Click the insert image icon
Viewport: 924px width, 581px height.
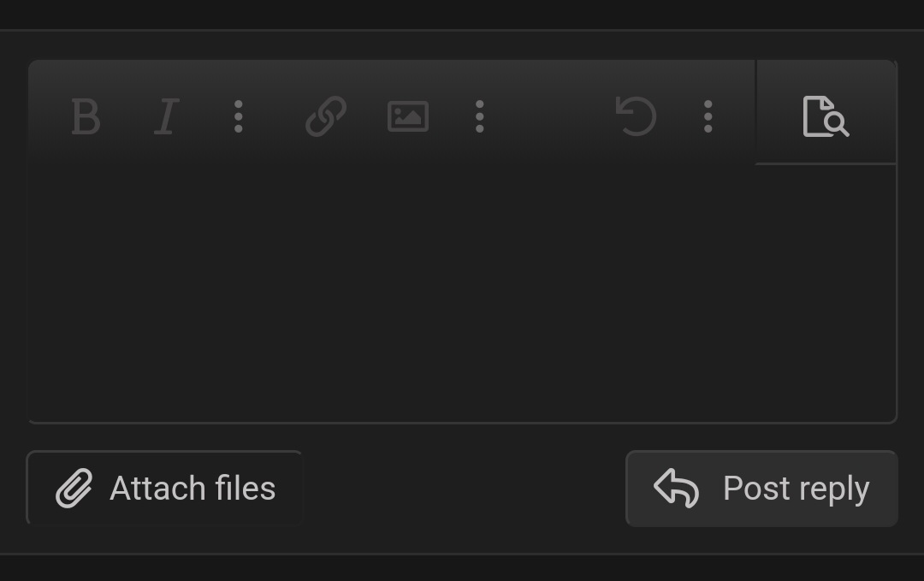408,116
